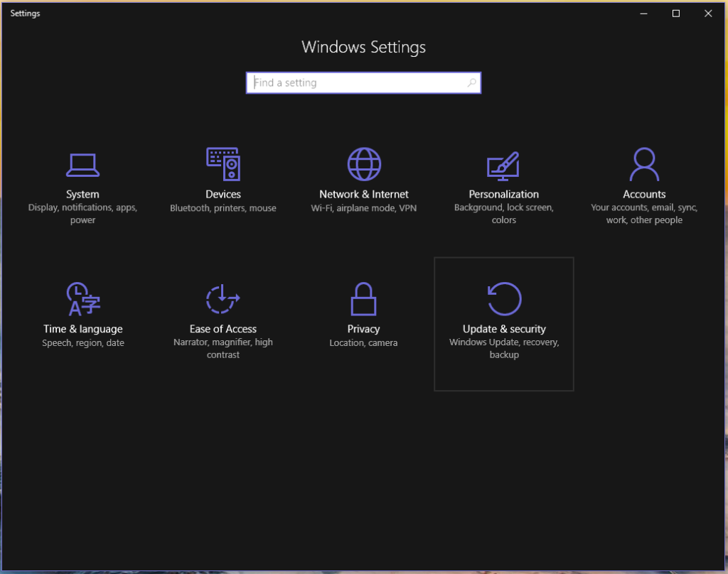This screenshot has width=728, height=574.
Task: Select the "Accounts" text label
Action: 644,194
